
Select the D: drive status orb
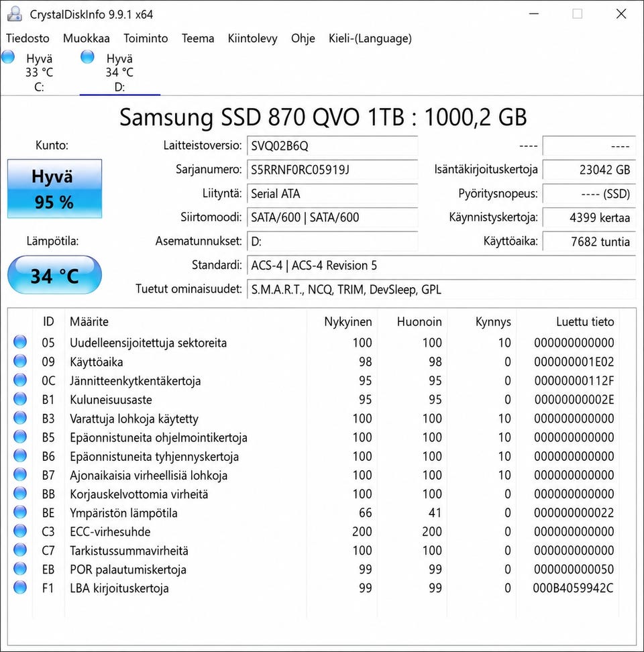coord(87,56)
